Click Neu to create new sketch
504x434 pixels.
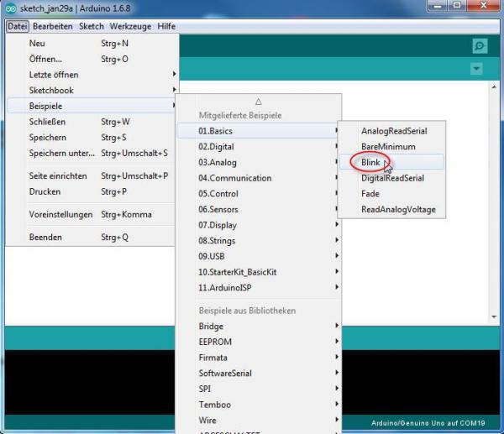click(38, 43)
